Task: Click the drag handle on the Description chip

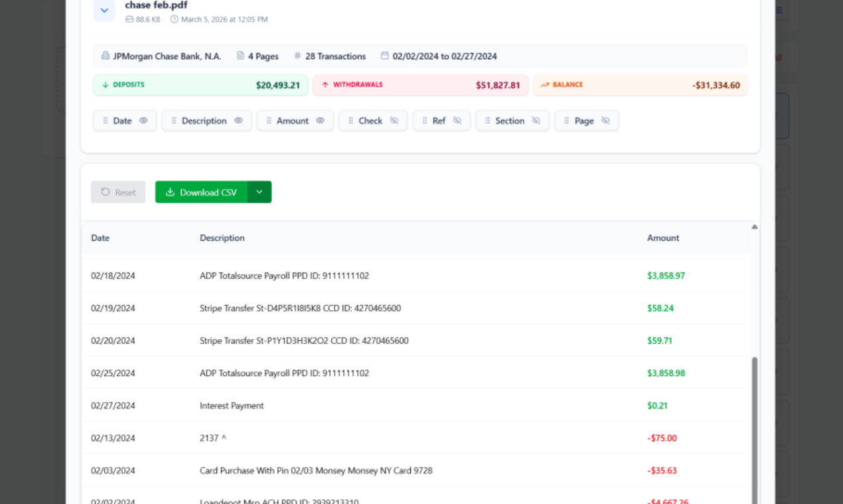Action: [x=174, y=121]
